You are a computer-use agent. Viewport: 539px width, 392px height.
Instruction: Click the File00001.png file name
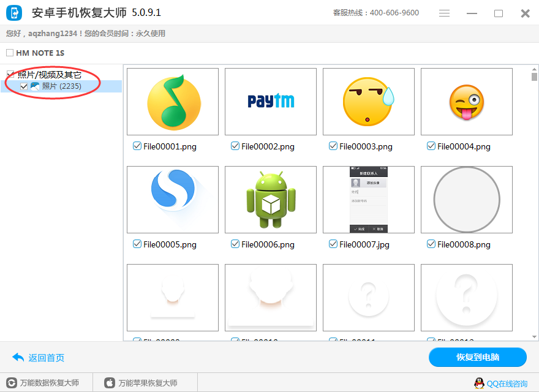tap(170, 146)
